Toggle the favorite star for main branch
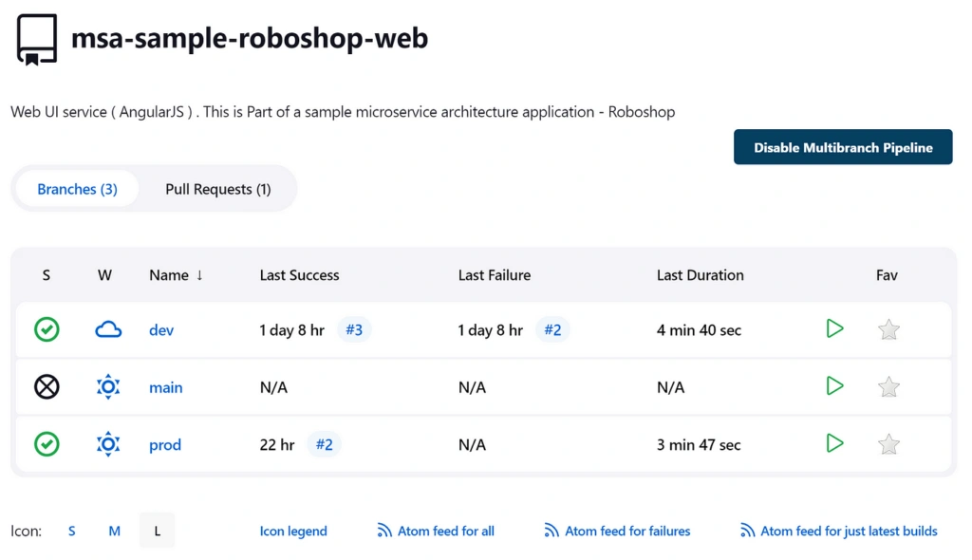 click(888, 386)
